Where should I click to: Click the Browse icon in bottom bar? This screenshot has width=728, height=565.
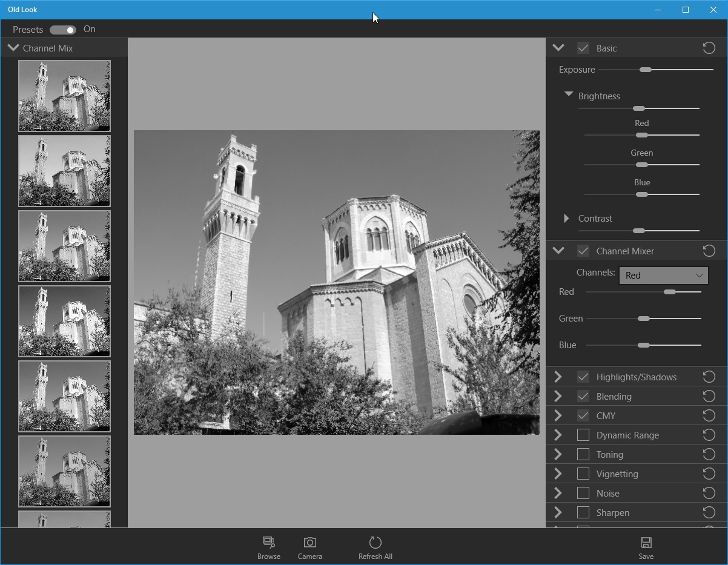268,543
